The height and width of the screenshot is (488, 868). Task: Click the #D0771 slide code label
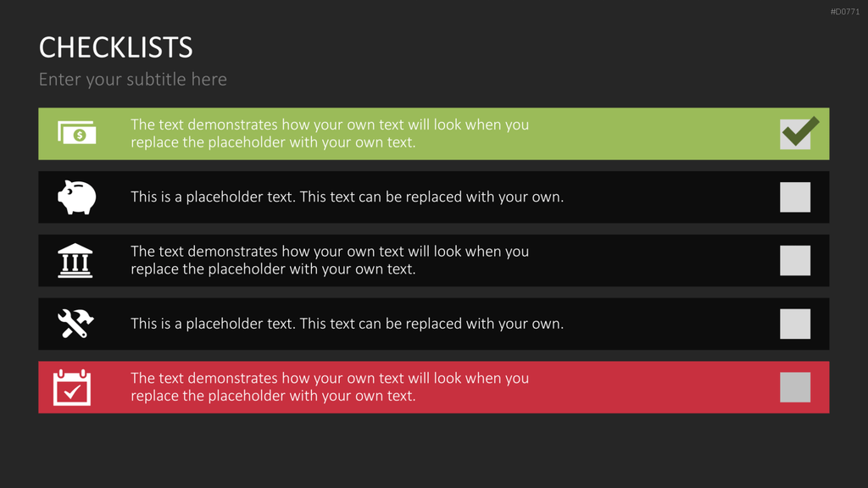click(845, 12)
